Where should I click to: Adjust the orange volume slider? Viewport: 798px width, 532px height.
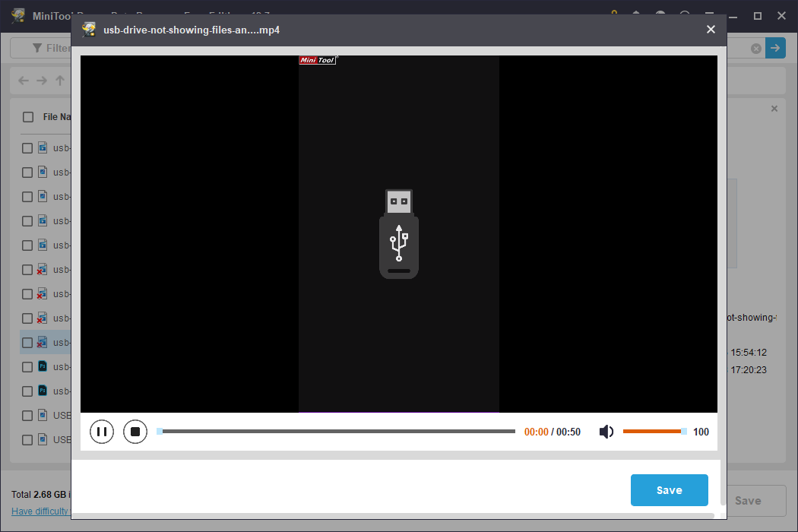pyautogui.click(x=654, y=431)
